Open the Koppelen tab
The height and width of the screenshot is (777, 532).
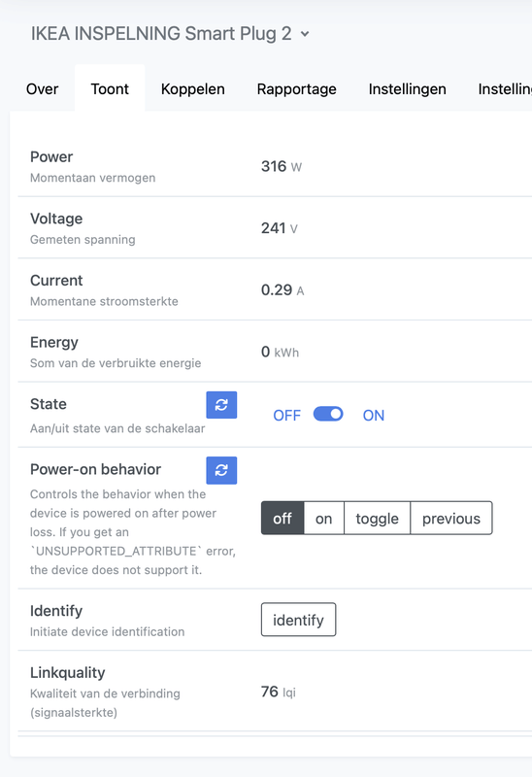192,88
